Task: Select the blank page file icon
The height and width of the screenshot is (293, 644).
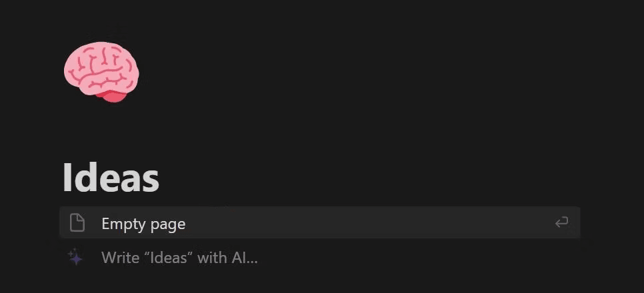Action: point(77,223)
